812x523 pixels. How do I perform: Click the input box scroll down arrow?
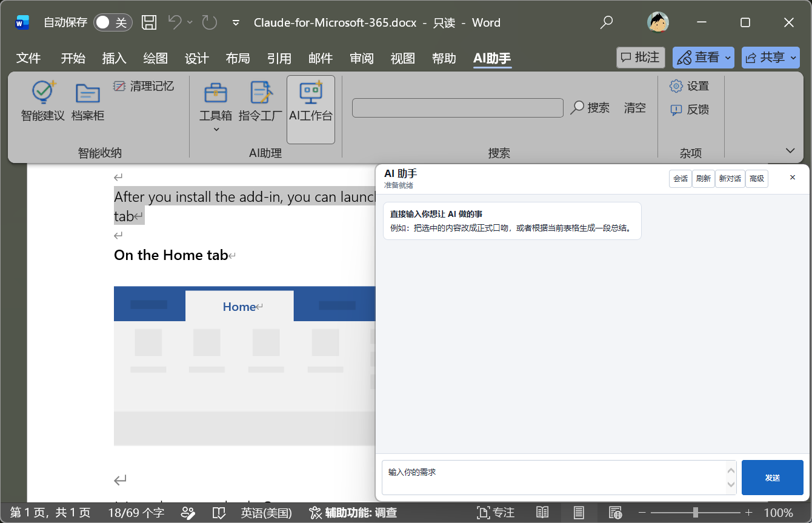tap(731, 485)
